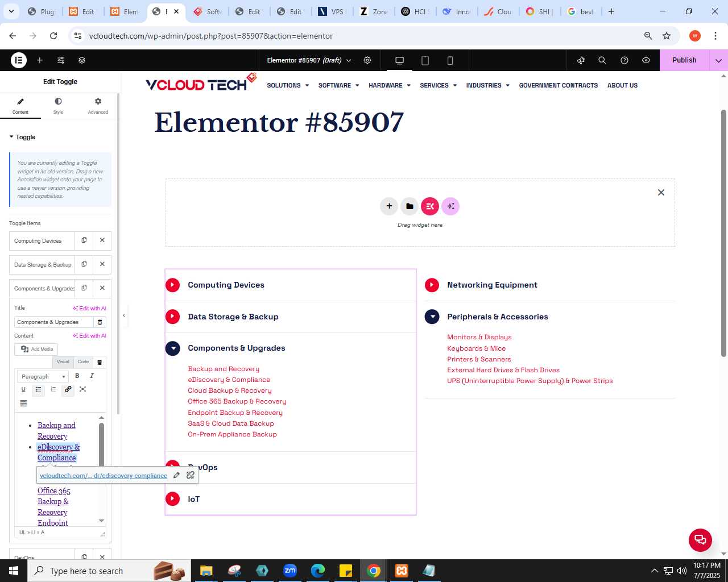Duplicate the Data Storage & Backup item
Viewport: 728px width, 582px height.
[x=84, y=264]
